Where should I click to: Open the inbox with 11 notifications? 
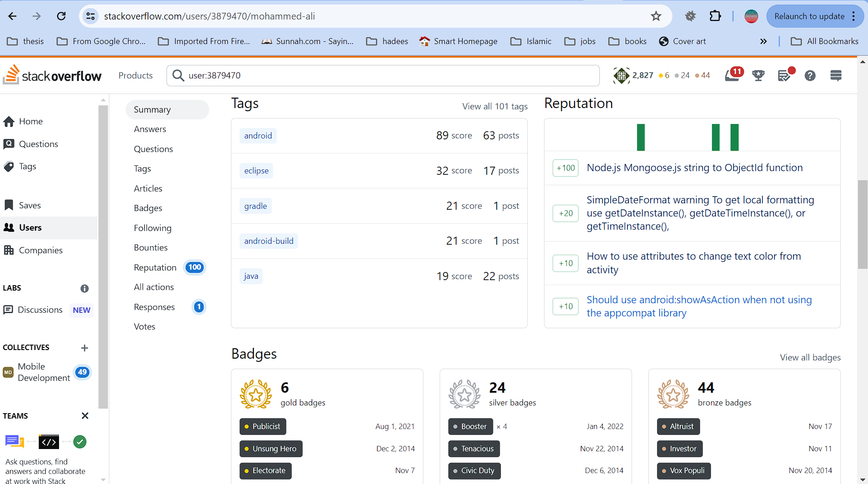pos(733,74)
